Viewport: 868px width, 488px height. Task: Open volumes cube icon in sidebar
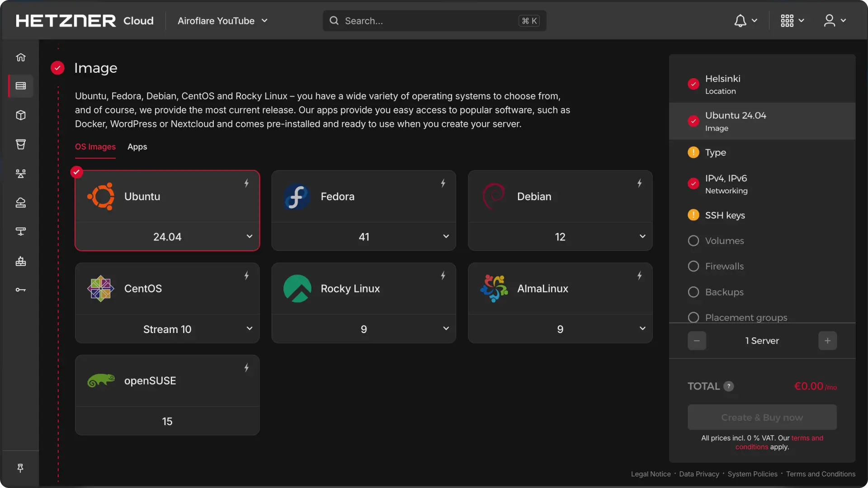coord(21,115)
